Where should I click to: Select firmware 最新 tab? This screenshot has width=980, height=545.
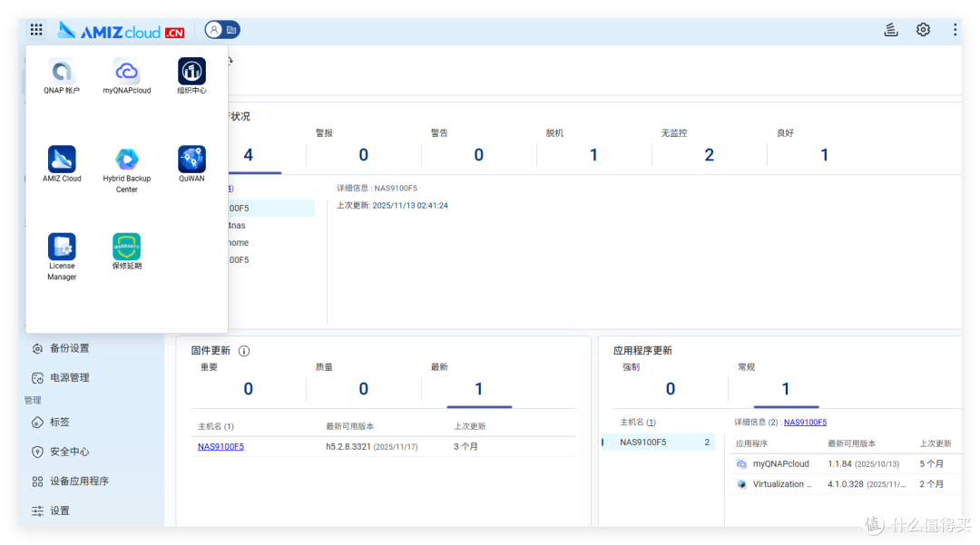(x=479, y=384)
